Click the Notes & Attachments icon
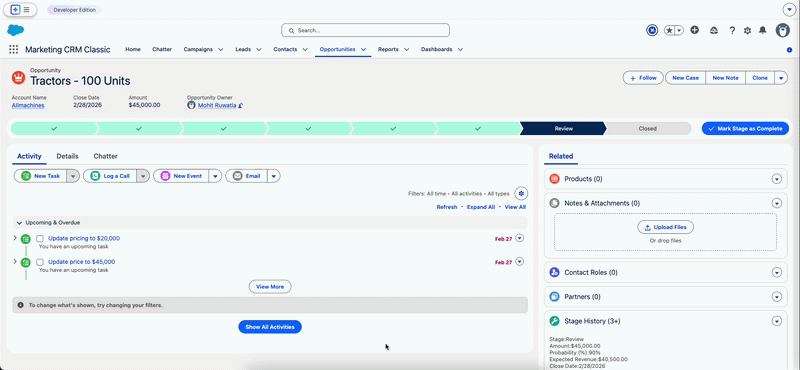 [x=555, y=203]
